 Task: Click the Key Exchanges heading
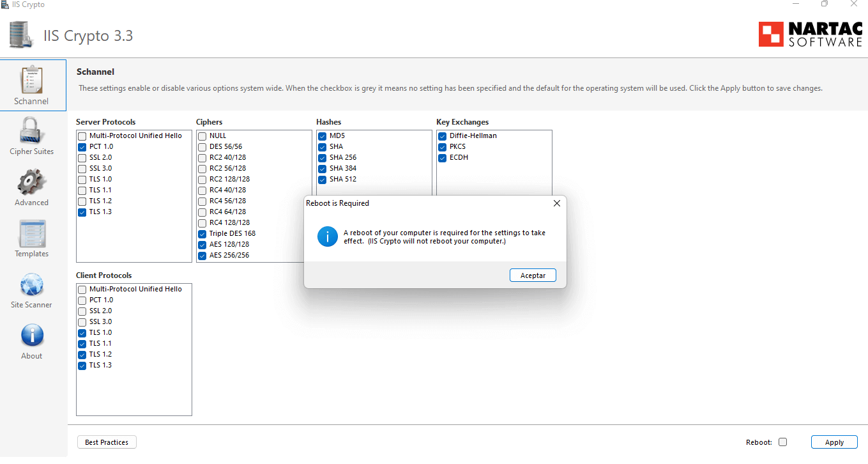tap(462, 122)
